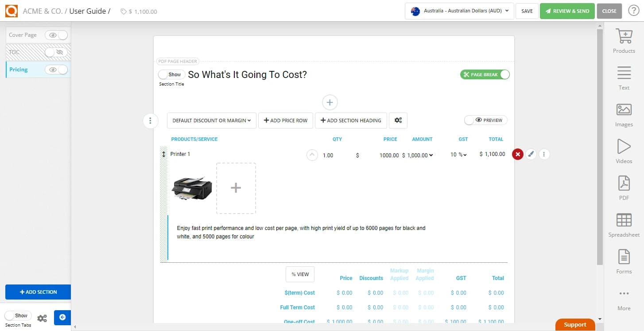The width and height of the screenshot is (644, 331).
Task: Open the DEFAULT DISCOUNT OR MARGIN dropdown
Action: click(211, 120)
